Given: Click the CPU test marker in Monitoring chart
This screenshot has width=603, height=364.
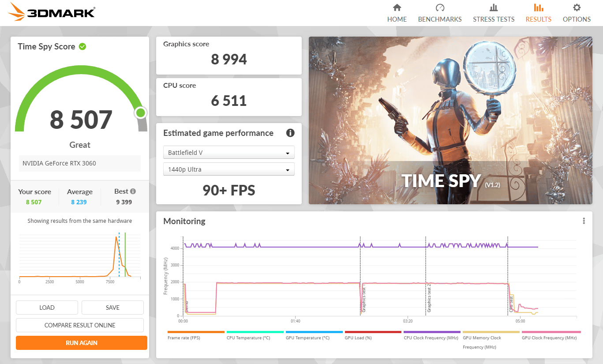Looking at the screenshot, I should tap(511, 304).
